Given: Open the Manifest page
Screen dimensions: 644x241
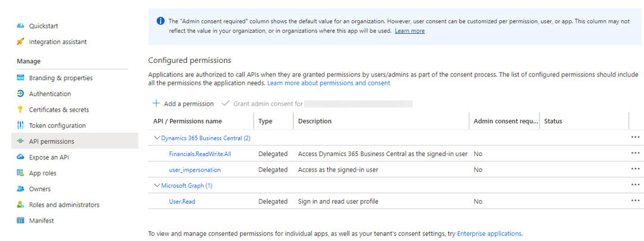Looking at the screenshot, I should 42,221.
